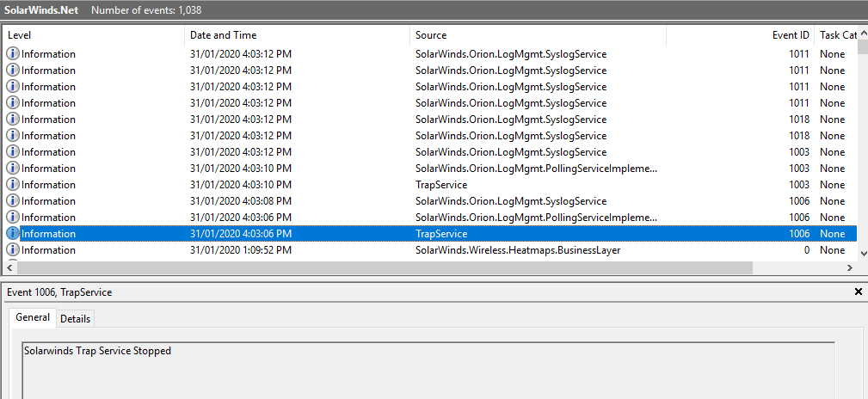
Task: Select the General tab
Action: pyautogui.click(x=33, y=317)
